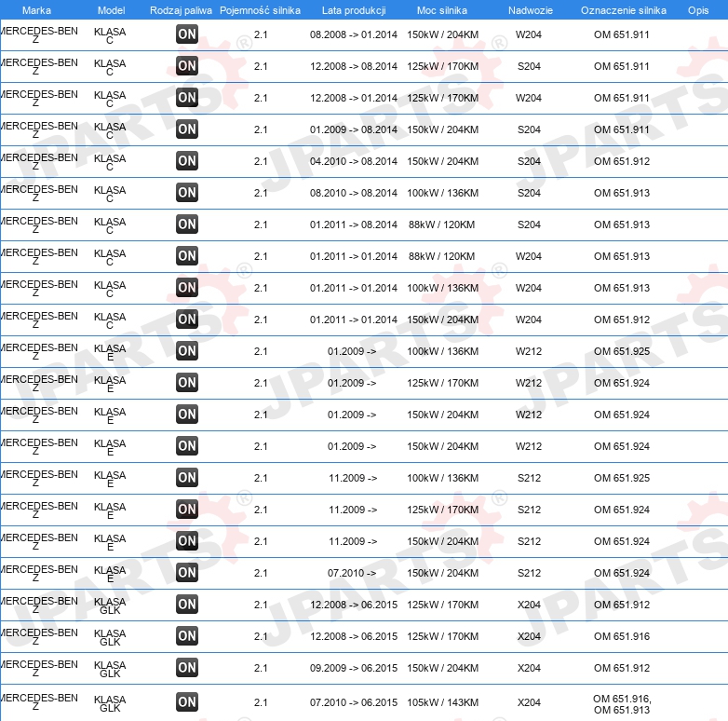
Task: Click ON icon in X204 125kW OM 651.912 row
Action: pyautogui.click(x=187, y=604)
